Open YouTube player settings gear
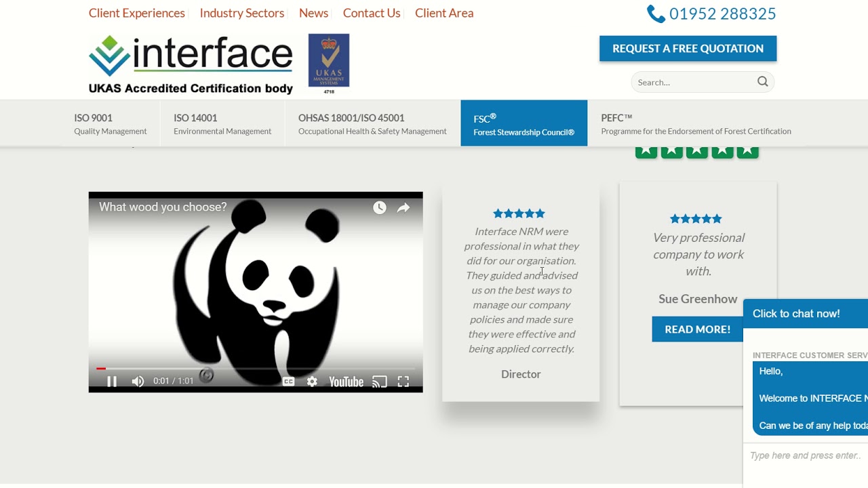Image resolution: width=868 pixels, height=488 pixels. pyautogui.click(x=312, y=382)
